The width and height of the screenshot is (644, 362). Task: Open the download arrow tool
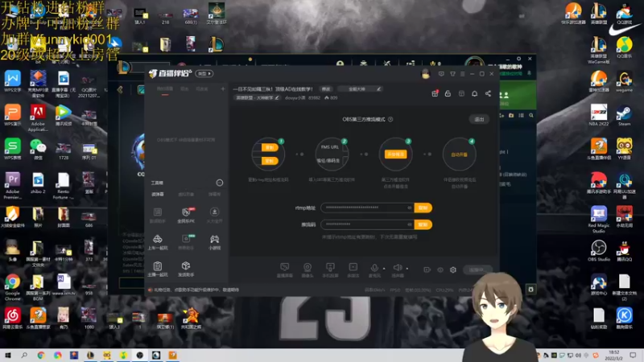point(214,215)
